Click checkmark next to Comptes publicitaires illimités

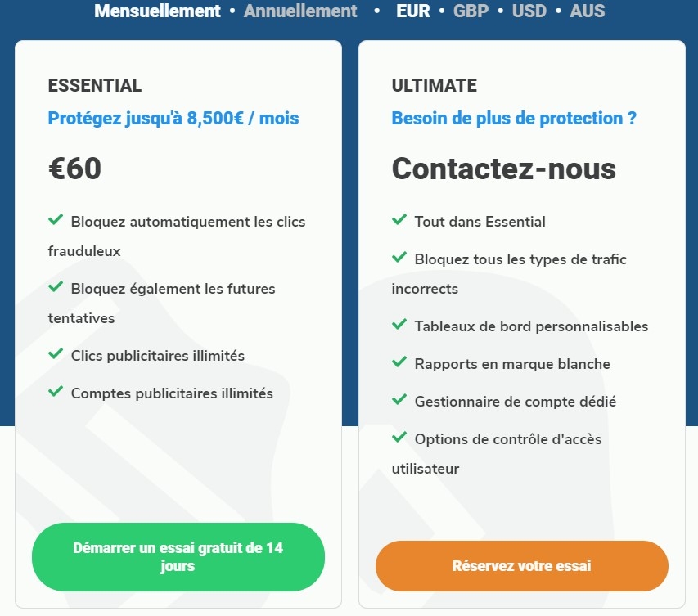pos(56,392)
